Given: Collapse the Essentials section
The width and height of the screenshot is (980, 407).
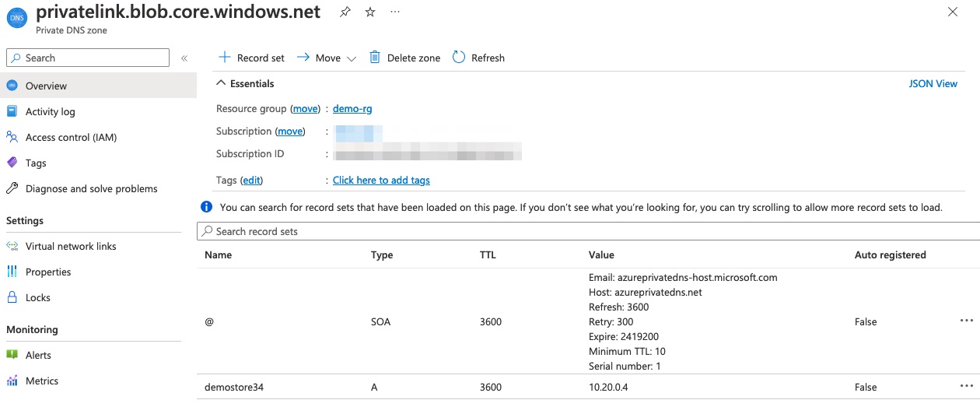Looking at the screenshot, I should tap(245, 83).
